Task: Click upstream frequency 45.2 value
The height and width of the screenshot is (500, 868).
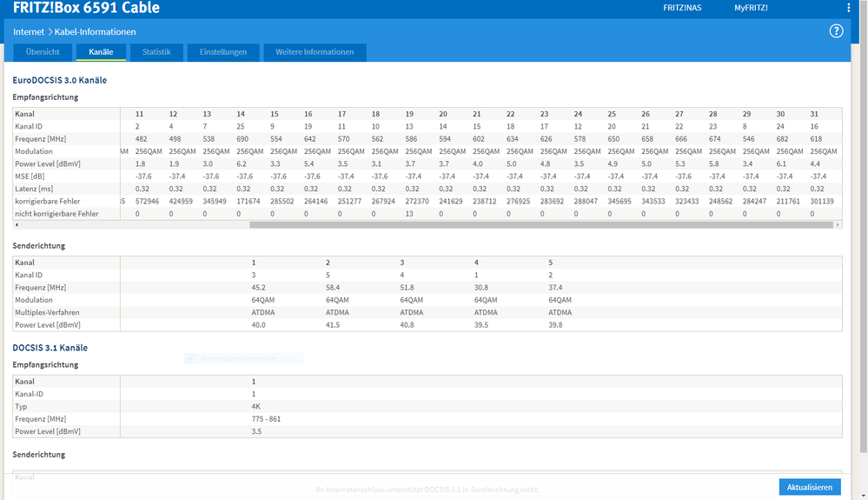Action: click(259, 287)
